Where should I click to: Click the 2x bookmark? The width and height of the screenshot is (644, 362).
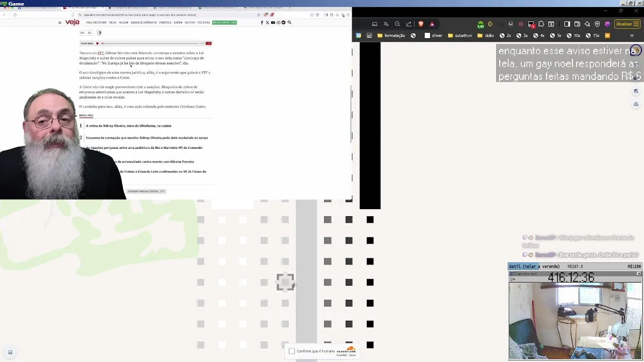click(x=505, y=36)
